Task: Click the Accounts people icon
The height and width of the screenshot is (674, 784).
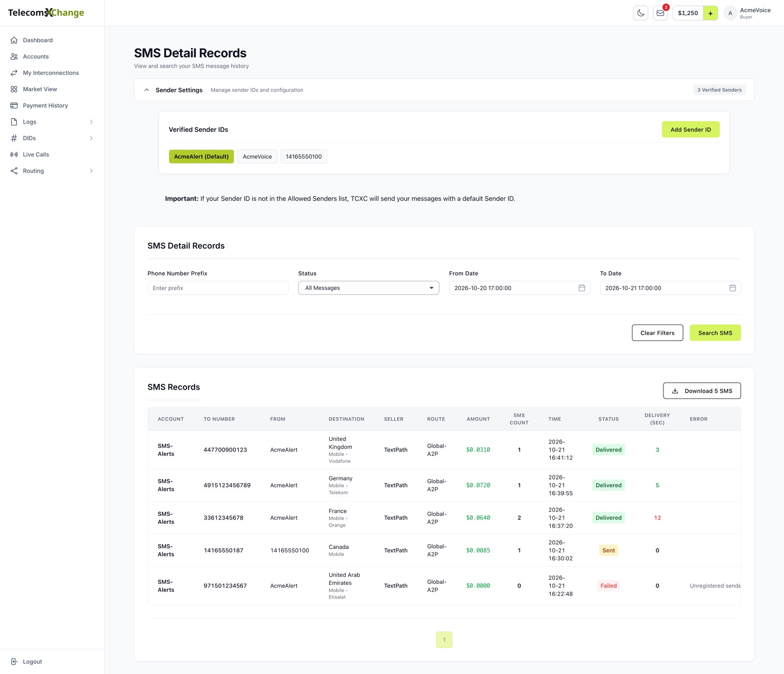Action: click(x=14, y=56)
